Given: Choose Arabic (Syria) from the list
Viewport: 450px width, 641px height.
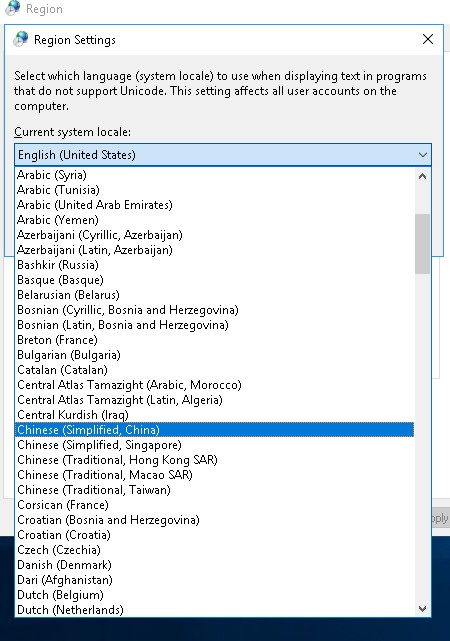Looking at the screenshot, I should click(x=215, y=175).
